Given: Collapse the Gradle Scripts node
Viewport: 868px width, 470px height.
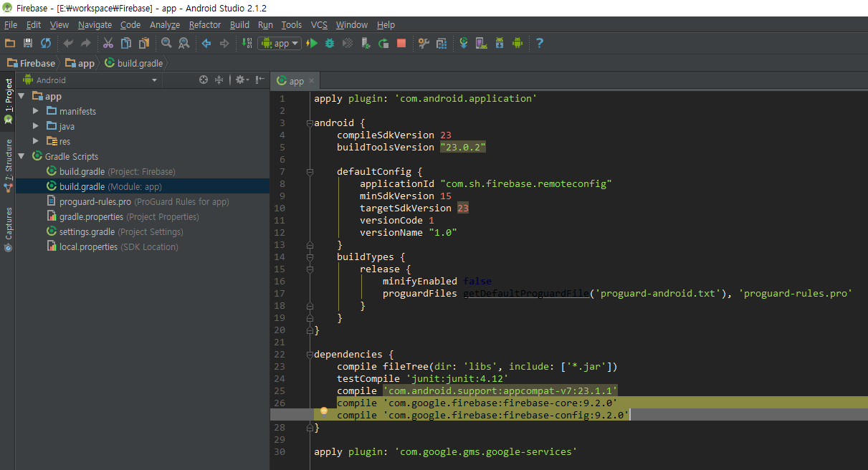Looking at the screenshot, I should tap(22, 156).
